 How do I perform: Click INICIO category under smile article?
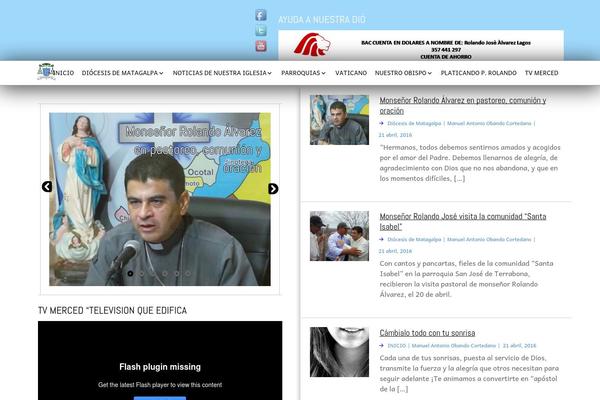coord(396,345)
